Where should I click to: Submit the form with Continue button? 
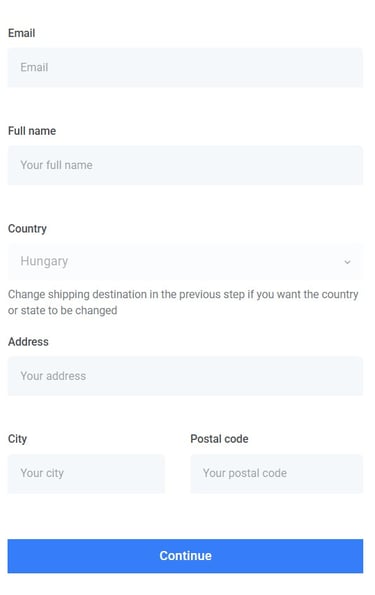[185, 556]
